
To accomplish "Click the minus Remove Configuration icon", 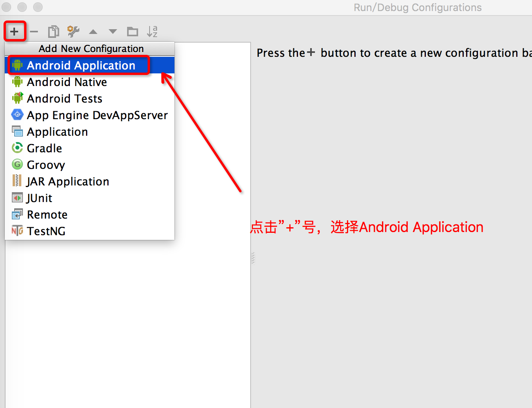I will coord(34,32).
